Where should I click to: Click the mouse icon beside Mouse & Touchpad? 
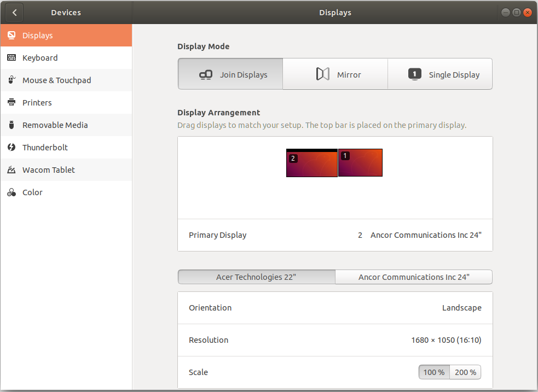point(11,80)
